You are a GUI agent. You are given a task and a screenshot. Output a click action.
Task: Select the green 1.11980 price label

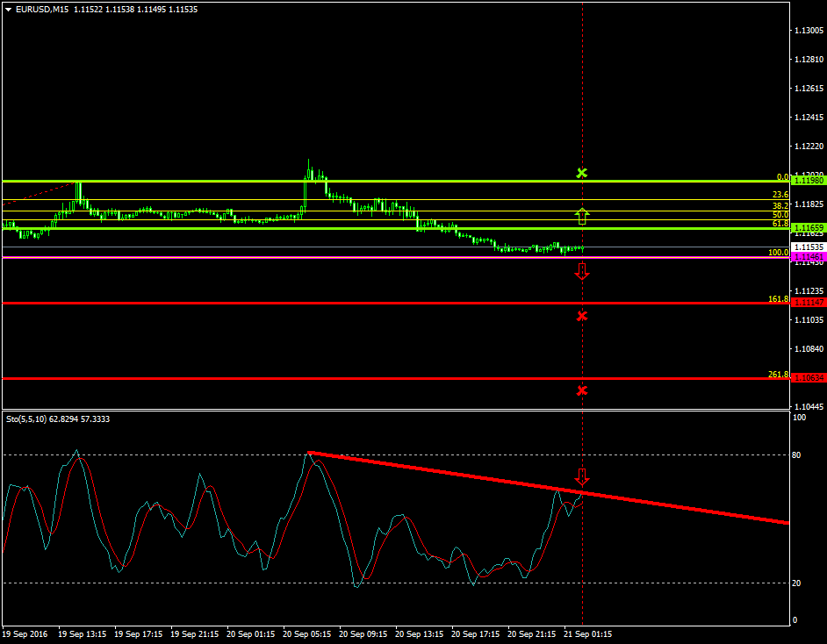pyautogui.click(x=808, y=180)
